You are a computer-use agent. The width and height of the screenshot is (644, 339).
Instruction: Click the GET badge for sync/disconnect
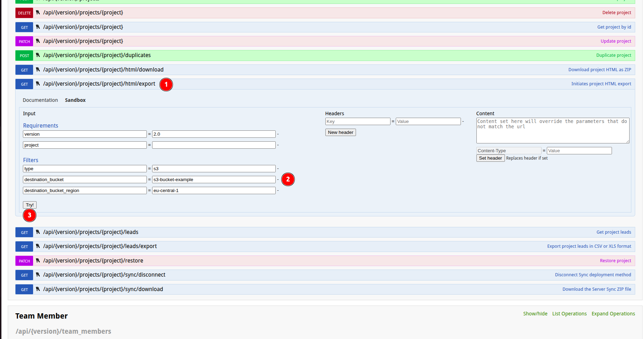24,275
